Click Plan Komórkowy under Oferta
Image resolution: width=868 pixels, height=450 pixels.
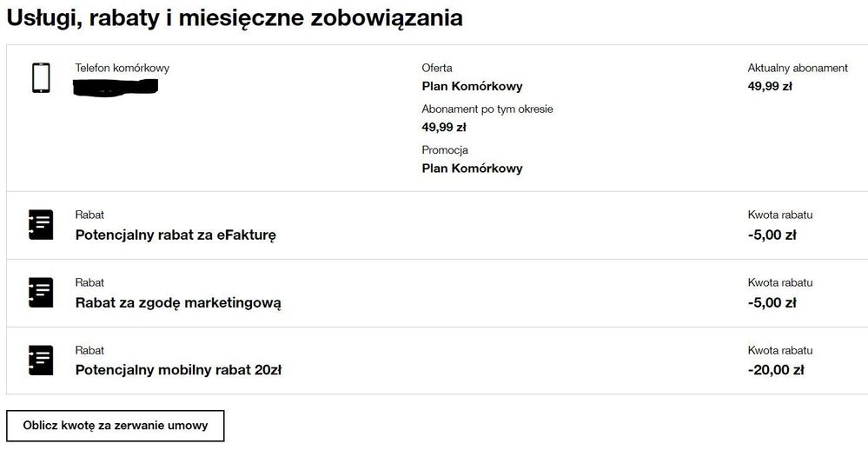[472, 86]
